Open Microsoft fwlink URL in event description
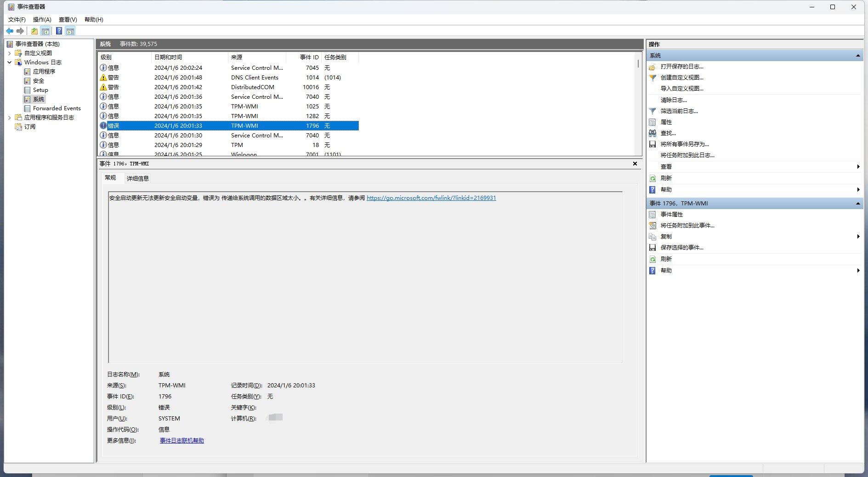This screenshot has width=868, height=477. pos(431,198)
